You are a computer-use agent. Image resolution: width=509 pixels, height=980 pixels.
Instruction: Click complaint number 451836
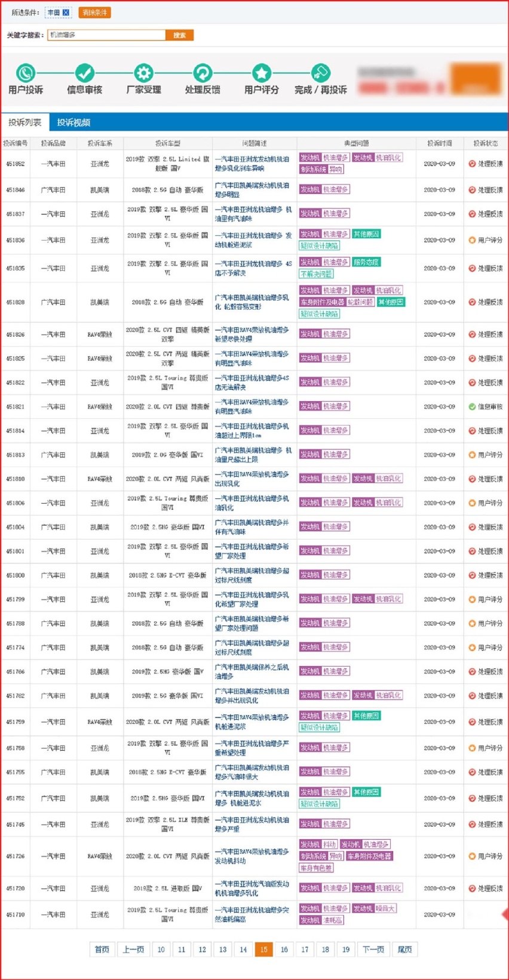click(16, 240)
